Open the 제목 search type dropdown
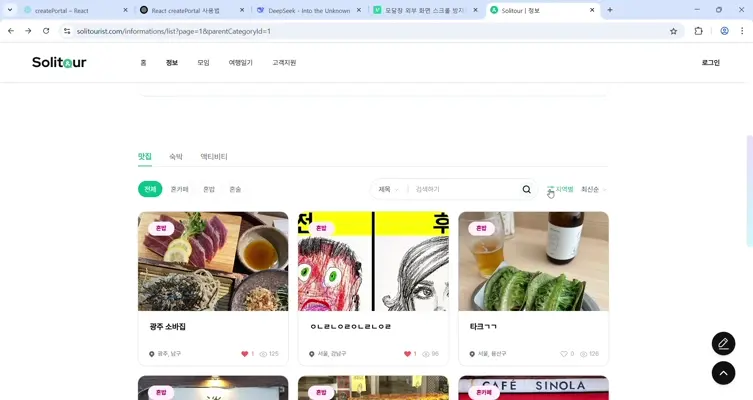 click(388, 189)
